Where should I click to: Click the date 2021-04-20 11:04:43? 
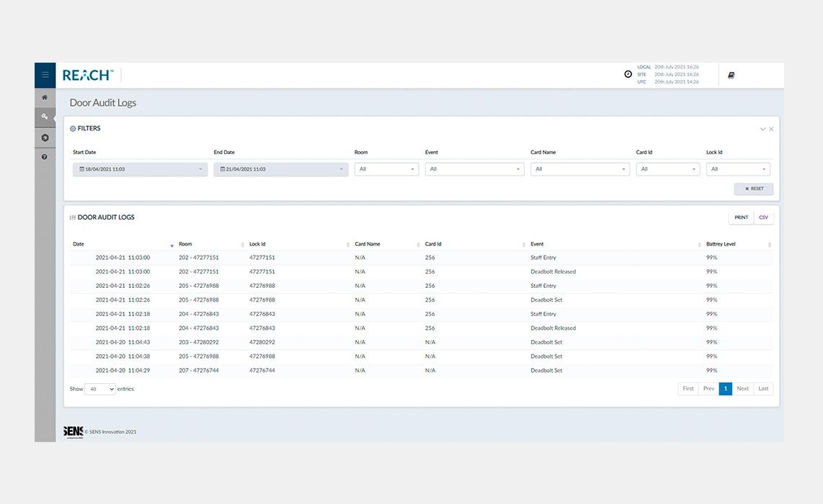click(123, 343)
